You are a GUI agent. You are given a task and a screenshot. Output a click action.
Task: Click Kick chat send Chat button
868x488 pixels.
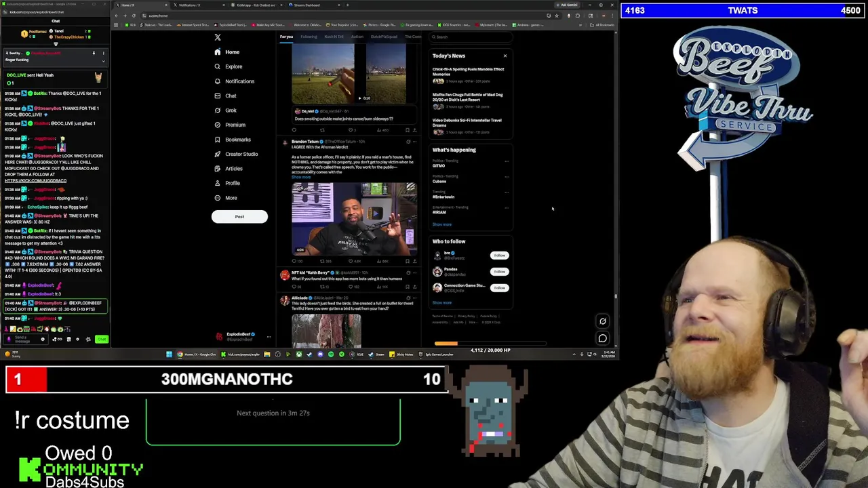(x=102, y=340)
